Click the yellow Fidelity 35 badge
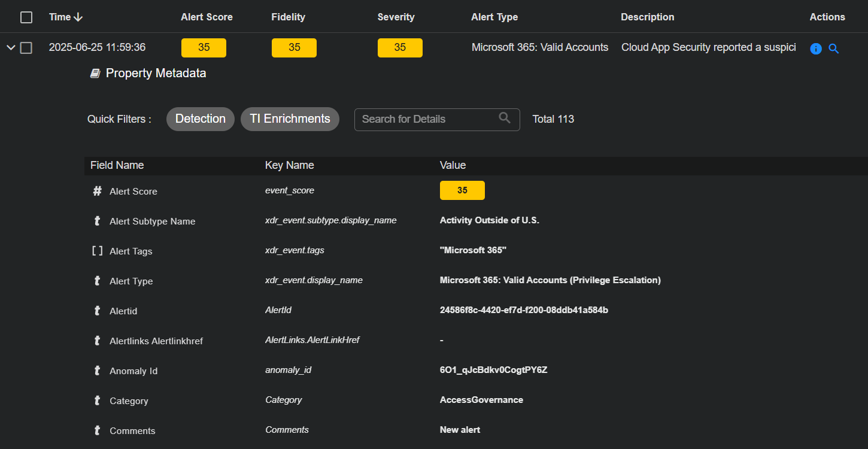 294,48
